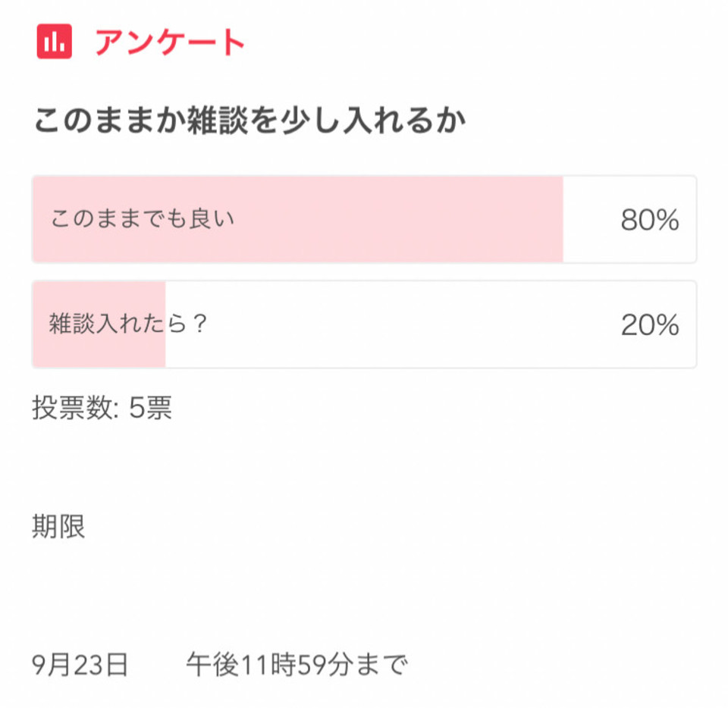The image size is (728, 708).
Task: Click the 期限 deadline label
Action: pos(58,527)
